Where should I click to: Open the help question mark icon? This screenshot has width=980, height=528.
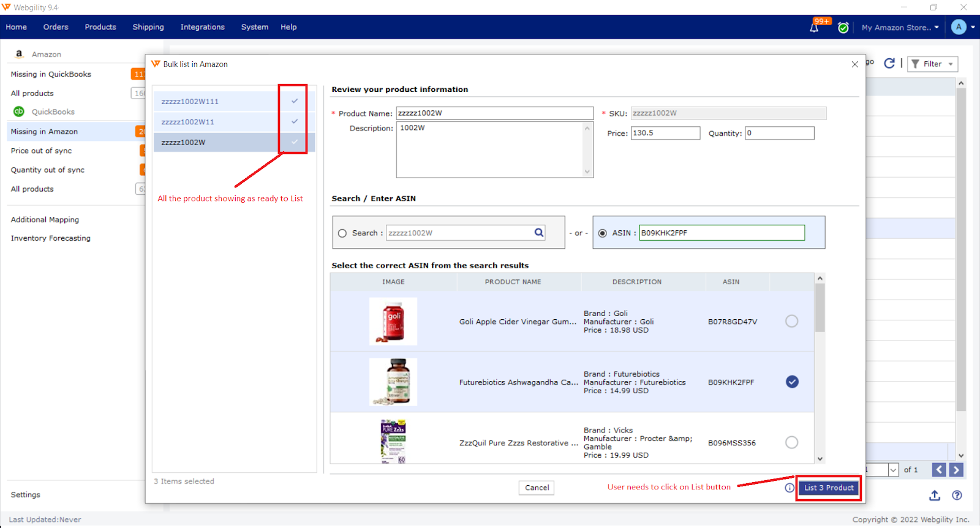click(x=957, y=495)
